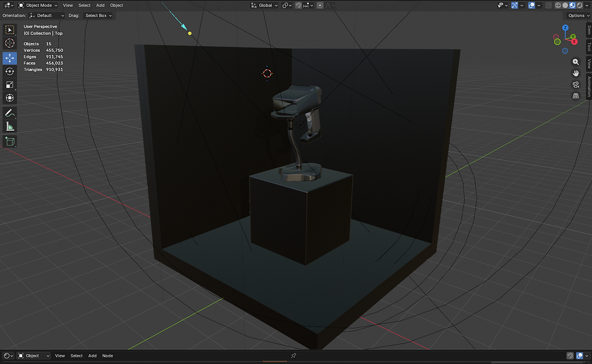The image size is (592, 364).
Task: Open the Animation sidebar tab
Action: pos(588,86)
